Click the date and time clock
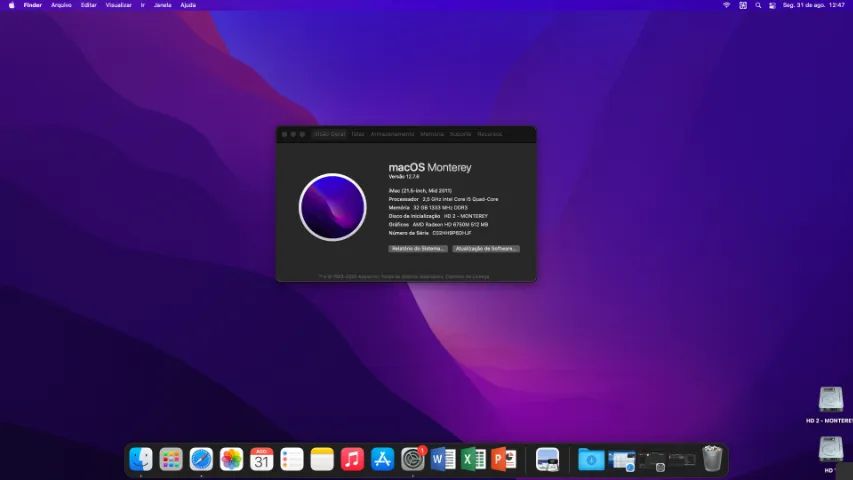The width and height of the screenshot is (853, 480). tap(814, 5)
